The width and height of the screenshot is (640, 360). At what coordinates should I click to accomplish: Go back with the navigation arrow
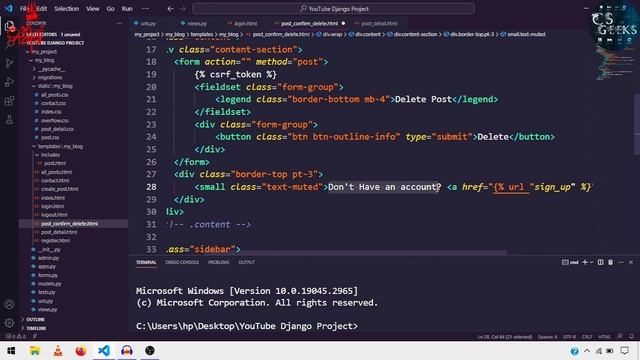point(170,9)
